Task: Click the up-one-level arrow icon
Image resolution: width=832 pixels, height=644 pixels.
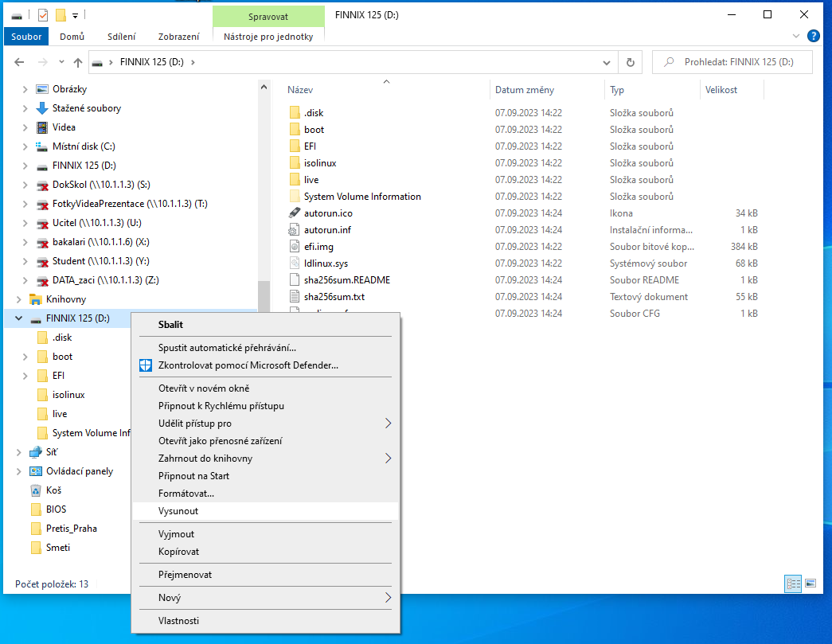Action: (x=78, y=62)
